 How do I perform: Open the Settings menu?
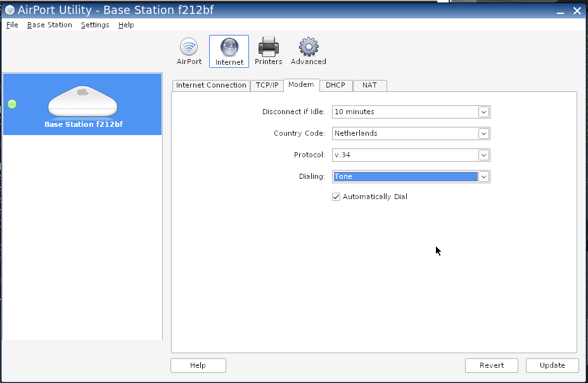coord(95,25)
